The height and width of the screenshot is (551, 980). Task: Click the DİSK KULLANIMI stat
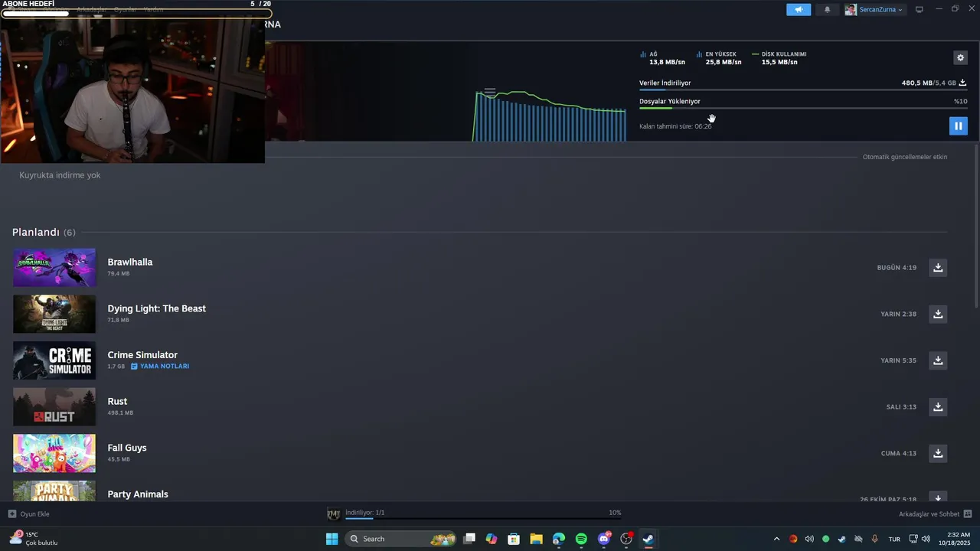click(779, 58)
